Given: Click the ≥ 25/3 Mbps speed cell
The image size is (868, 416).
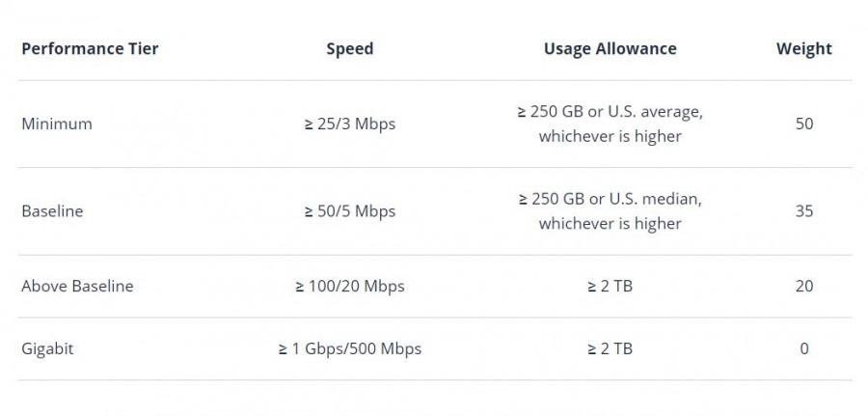Looking at the screenshot, I should (x=349, y=124).
